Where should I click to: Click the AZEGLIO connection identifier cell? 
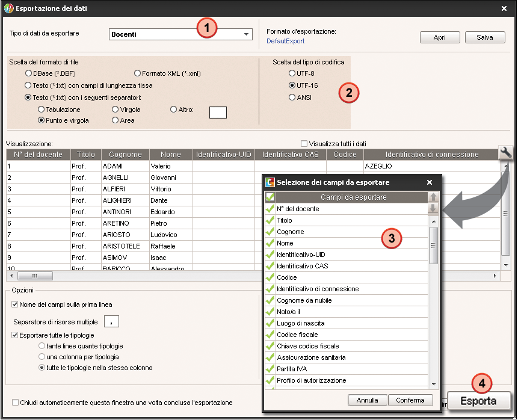tap(432, 166)
